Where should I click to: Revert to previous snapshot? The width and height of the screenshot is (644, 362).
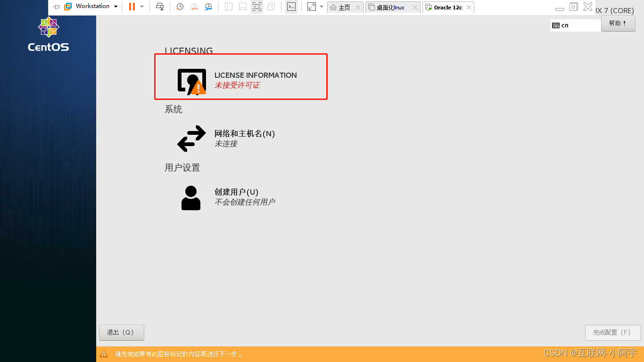pyautogui.click(x=194, y=7)
